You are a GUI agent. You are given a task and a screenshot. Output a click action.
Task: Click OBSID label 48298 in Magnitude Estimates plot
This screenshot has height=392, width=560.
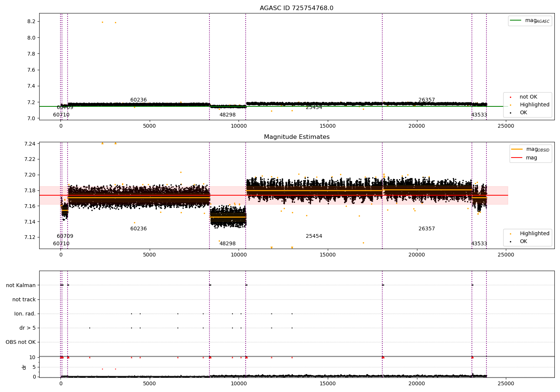coord(227,244)
